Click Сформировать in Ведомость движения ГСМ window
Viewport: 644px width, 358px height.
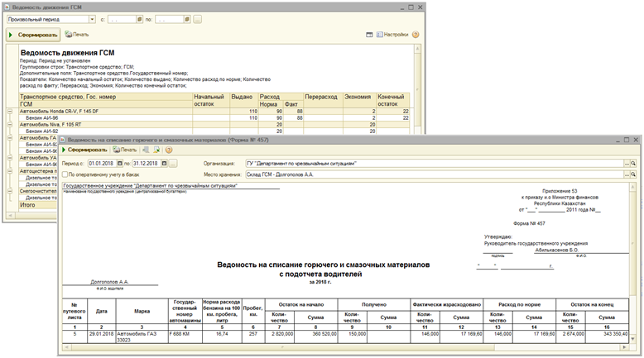tap(33, 35)
